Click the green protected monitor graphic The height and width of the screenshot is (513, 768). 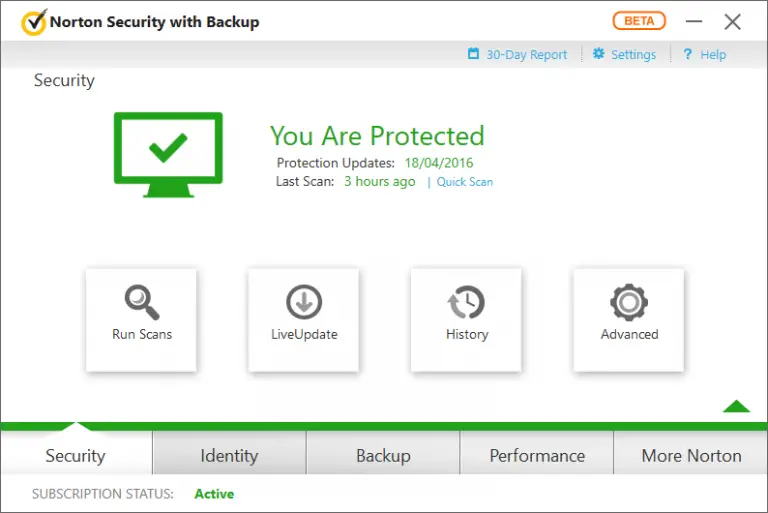(168, 154)
